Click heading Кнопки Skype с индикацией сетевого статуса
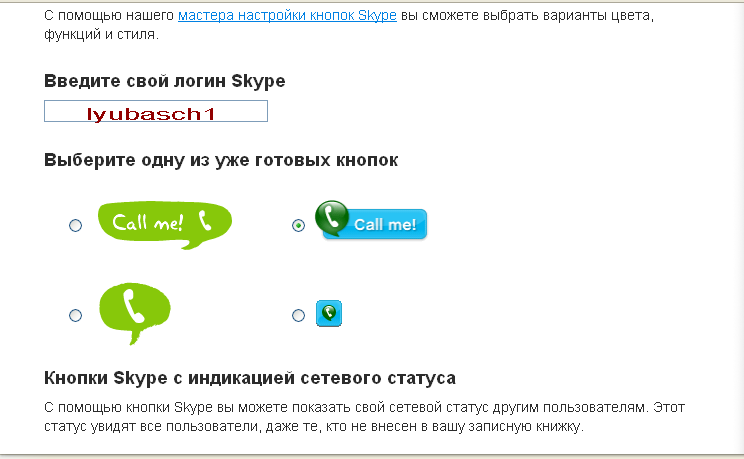This screenshot has height=459, width=744. [250, 378]
